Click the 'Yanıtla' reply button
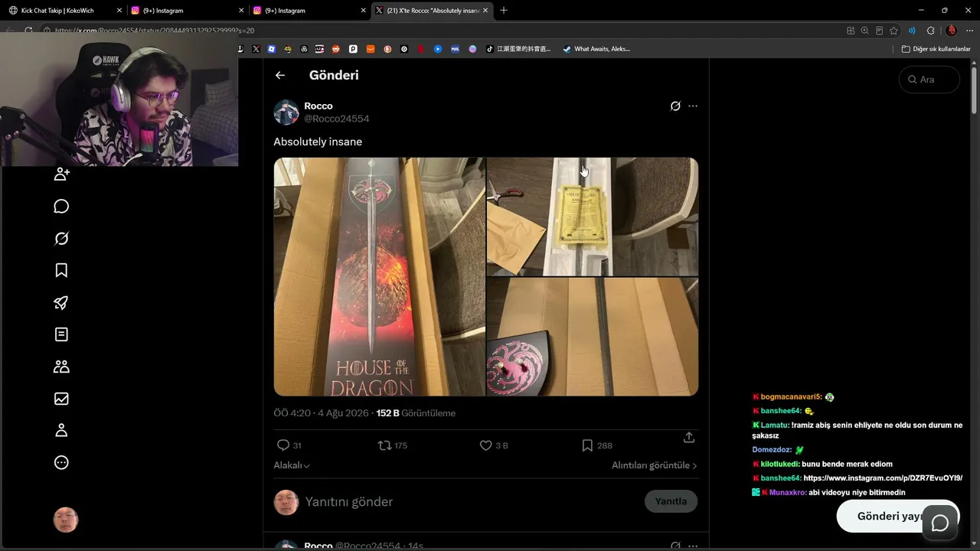 click(671, 501)
